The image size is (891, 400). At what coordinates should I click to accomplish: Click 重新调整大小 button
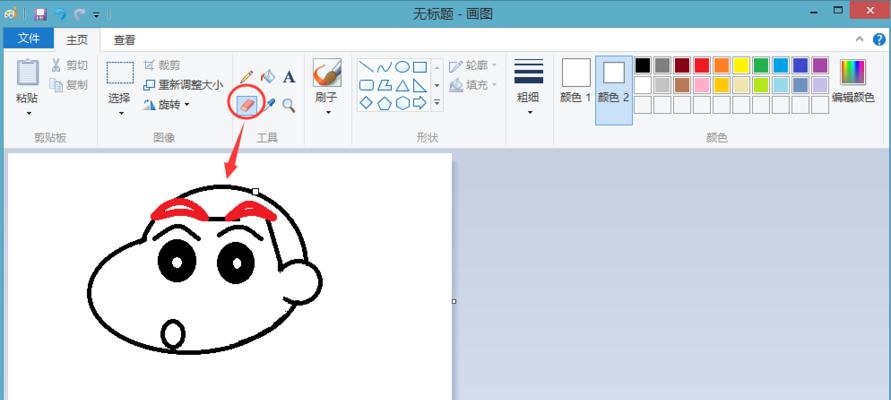click(x=183, y=85)
